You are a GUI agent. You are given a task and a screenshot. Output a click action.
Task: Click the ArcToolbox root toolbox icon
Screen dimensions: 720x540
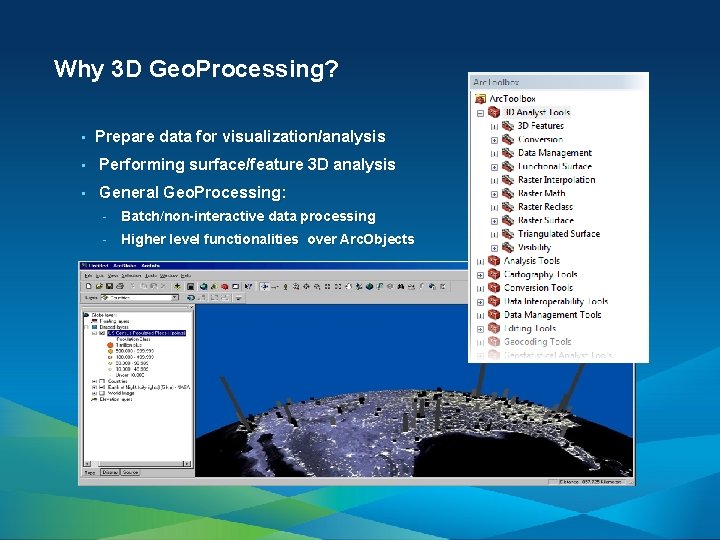[x=480, y=99]
